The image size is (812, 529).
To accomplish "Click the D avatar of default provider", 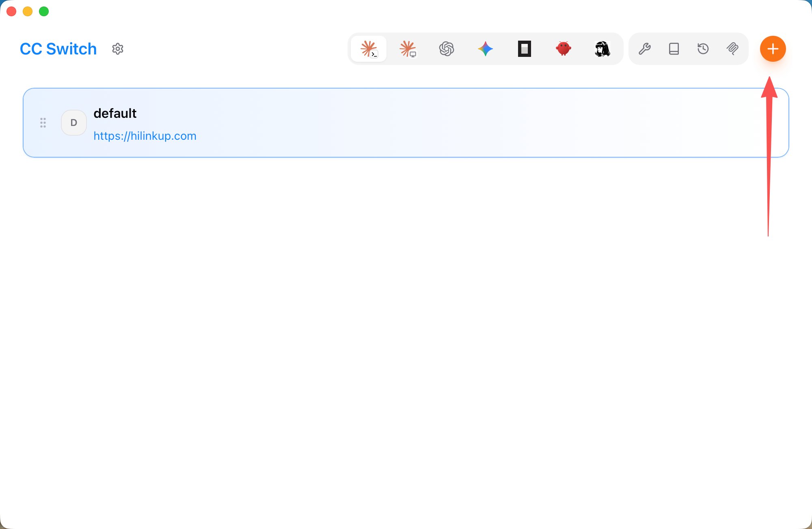I will pos(74,123).
